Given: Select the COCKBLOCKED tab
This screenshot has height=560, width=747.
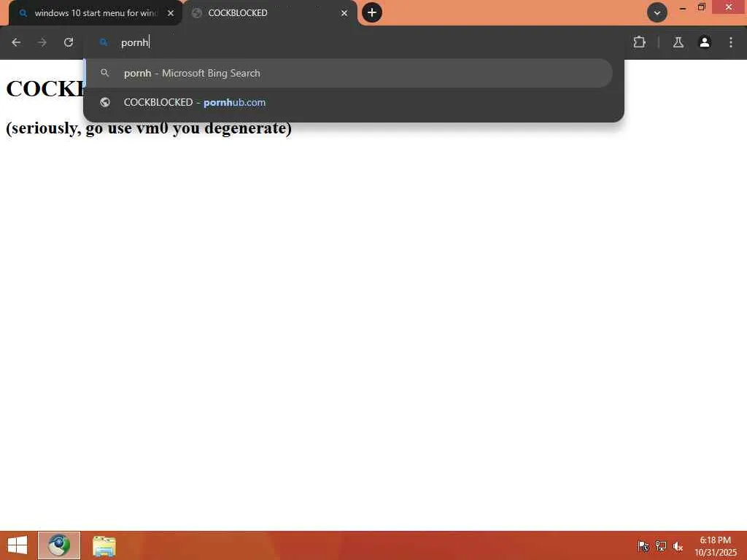Looking at the screenshot, I should [x=270, y=13].
